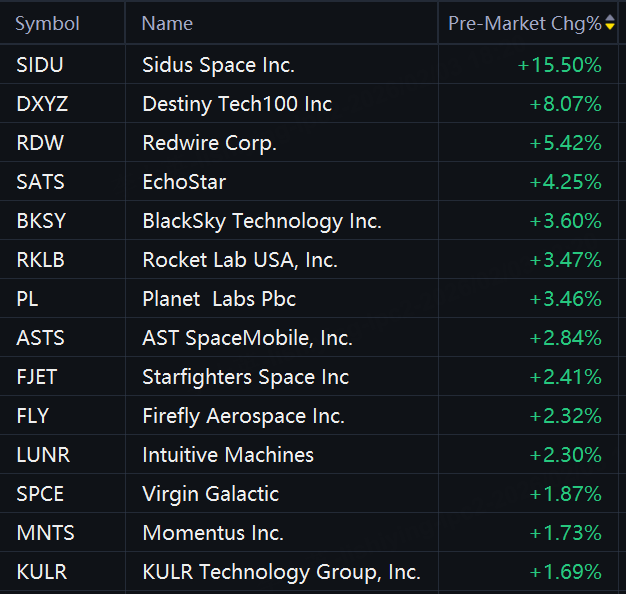Click FJET ticker symbol

pos(40,377)
